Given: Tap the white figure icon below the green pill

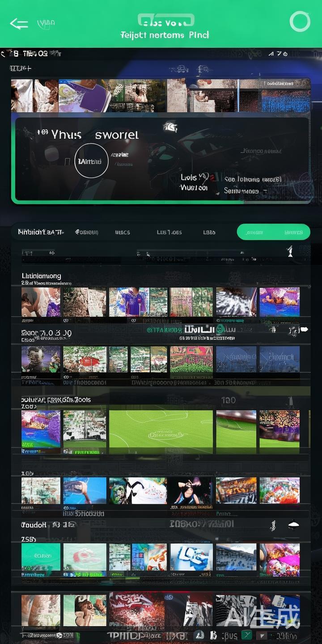Looking at the screenshot, I should [x=290, y=251].
